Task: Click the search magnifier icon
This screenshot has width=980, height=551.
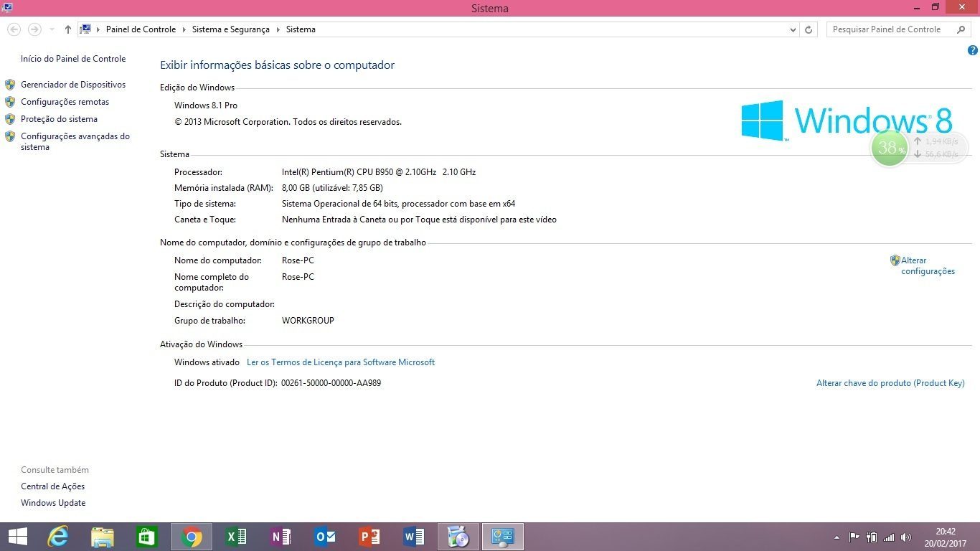Action: click(x=961, y=29)
